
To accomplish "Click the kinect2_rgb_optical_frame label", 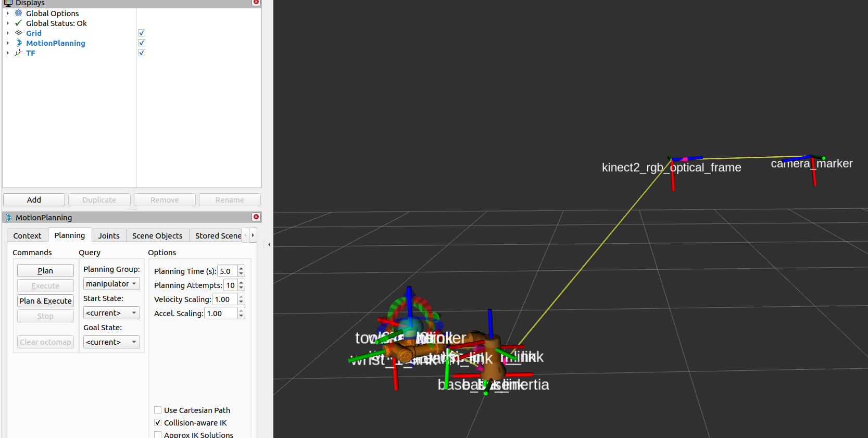I will (671, 168).
